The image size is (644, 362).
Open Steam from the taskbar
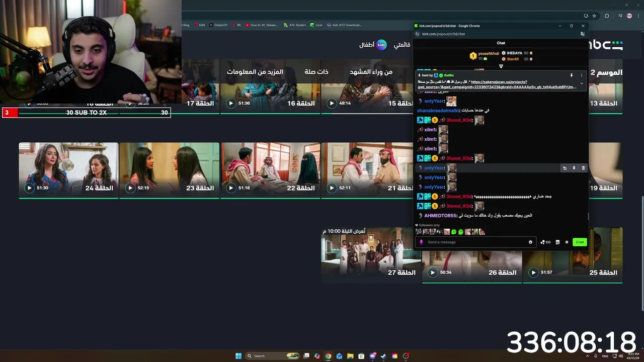383,356
